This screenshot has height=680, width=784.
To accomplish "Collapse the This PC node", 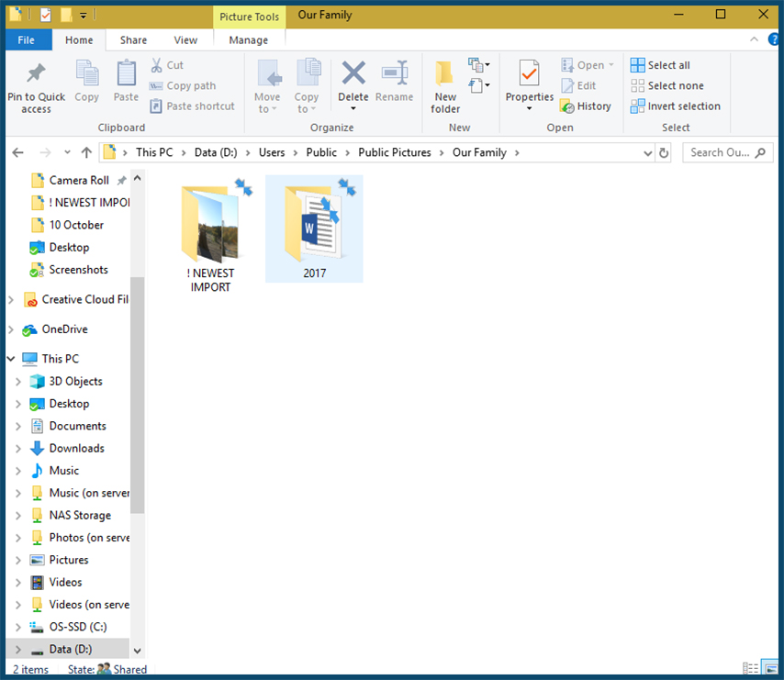I will (11, 359).
